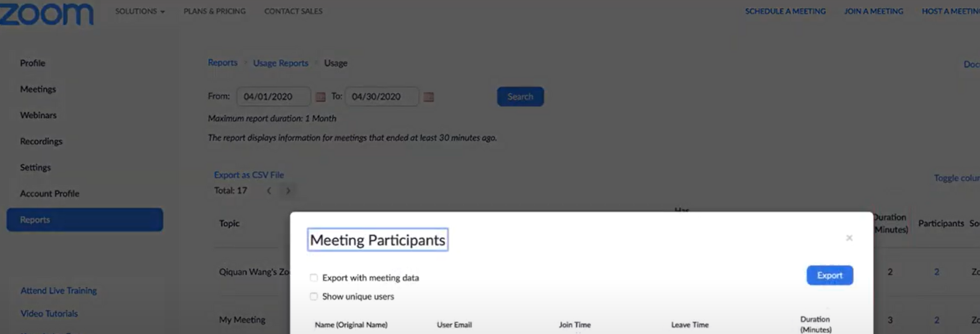Go to the previous page of results

[x=269, y=190]
